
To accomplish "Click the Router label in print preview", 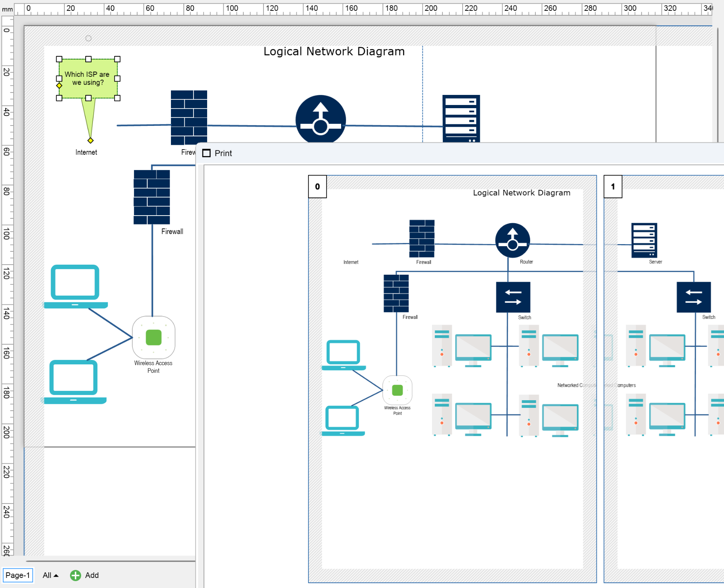I will pyautogui.click(x=526, y=262).
